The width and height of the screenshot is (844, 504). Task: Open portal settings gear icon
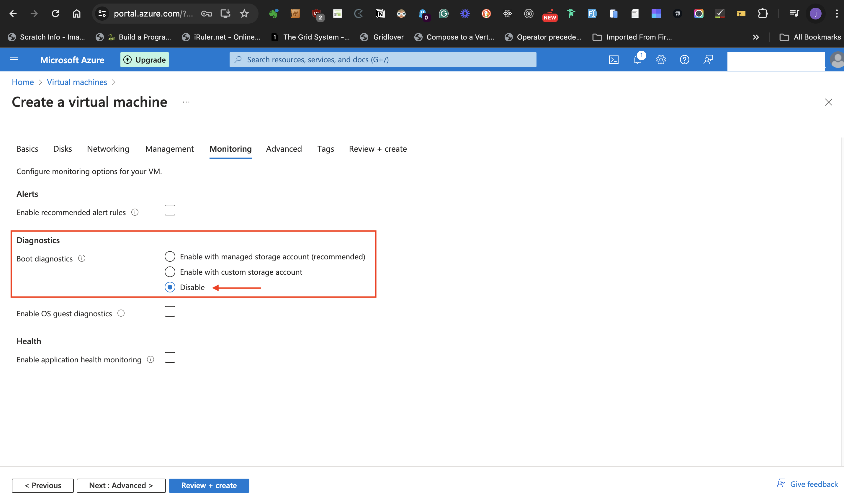tap(661, 60)
